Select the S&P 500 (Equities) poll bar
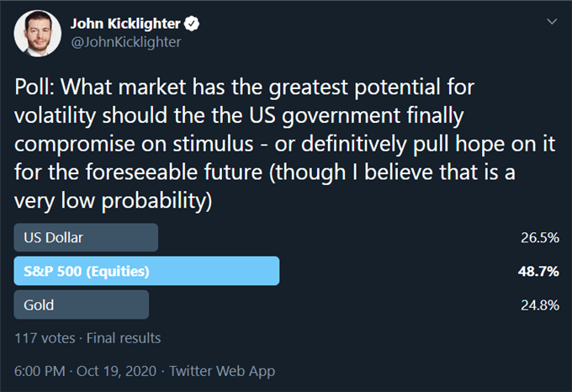Image resolution: width=572 pixels, height=392 pixels. coord(146,271)
